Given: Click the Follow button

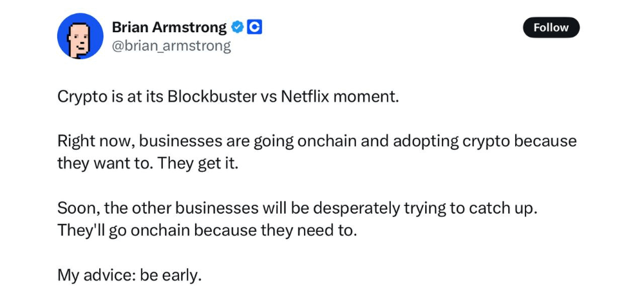Looking at the screenshot, I should coord(551,28).
